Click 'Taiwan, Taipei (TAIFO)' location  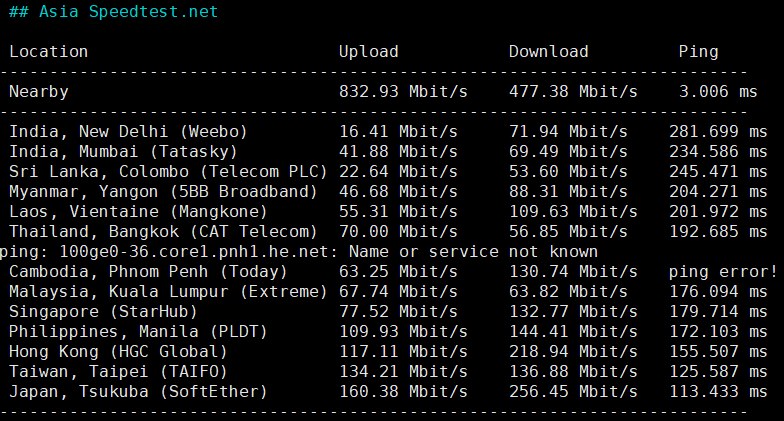pos(118,372)
